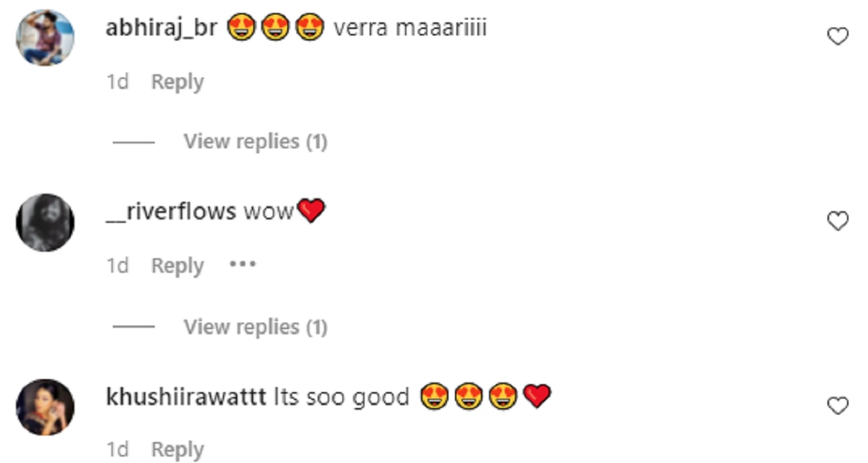Reply to __riverflows' wow comment
Screen dimensions: 868x463
click(177, 266)
